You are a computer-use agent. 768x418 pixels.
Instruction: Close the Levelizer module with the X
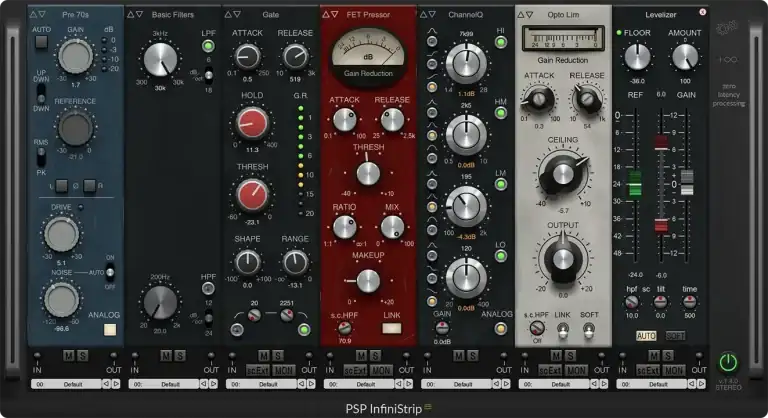pos(702,12)
